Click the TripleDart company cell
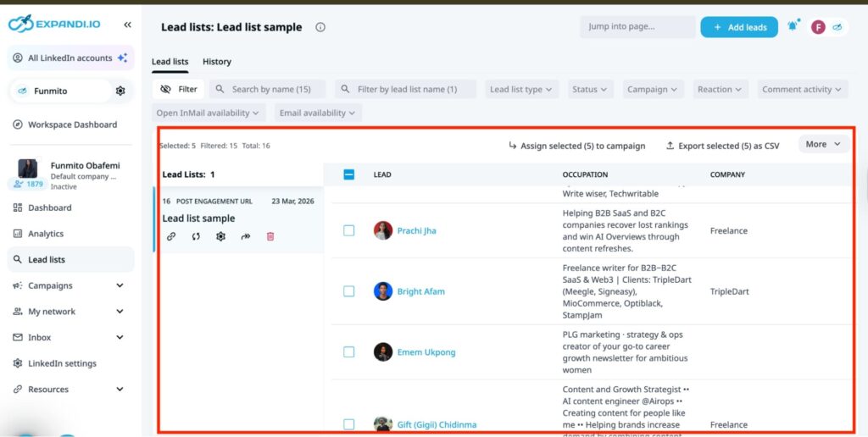 730,291
